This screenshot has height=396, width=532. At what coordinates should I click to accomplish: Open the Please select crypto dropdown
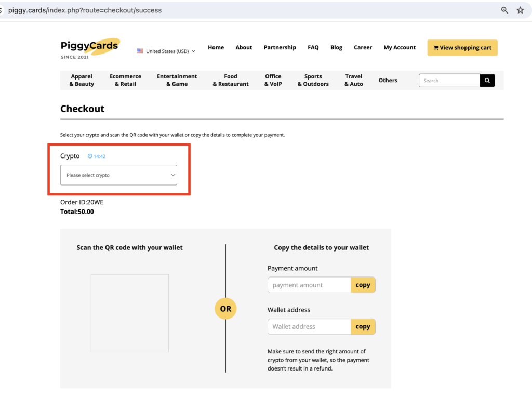[118, 175]
